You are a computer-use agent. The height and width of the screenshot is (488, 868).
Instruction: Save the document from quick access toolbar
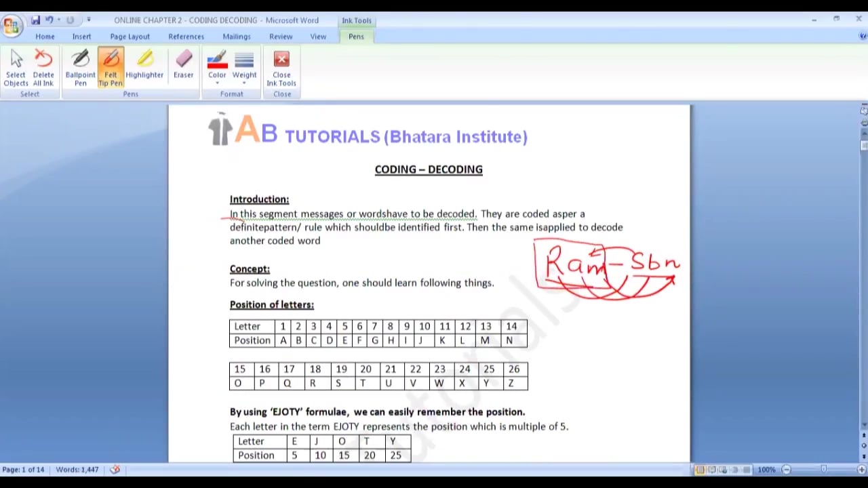click(x=35, y=20)
